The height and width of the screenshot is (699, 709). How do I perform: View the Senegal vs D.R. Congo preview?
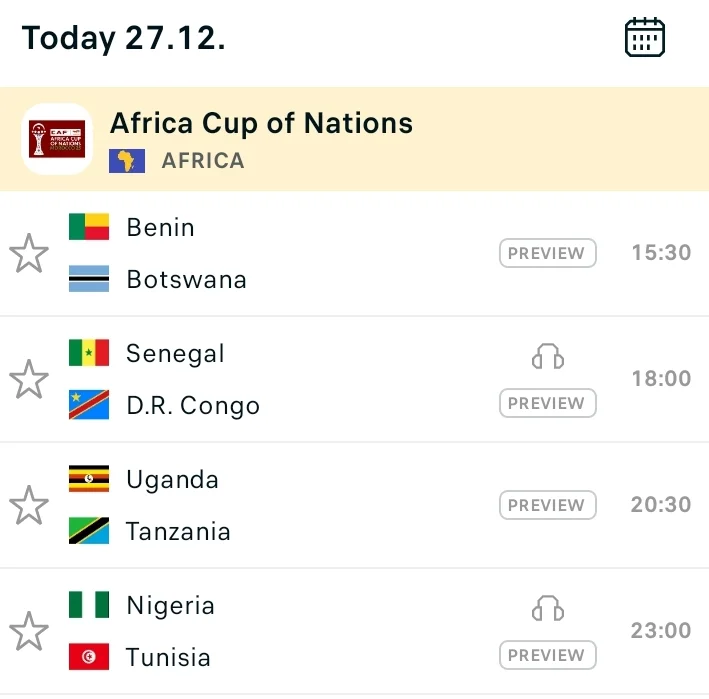point(547,404)
